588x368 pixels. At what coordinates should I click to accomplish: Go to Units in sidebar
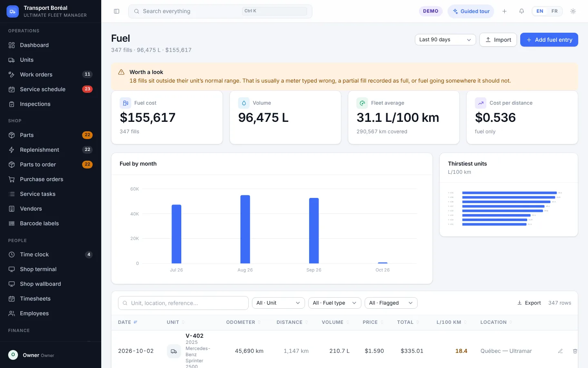(50, 60)
